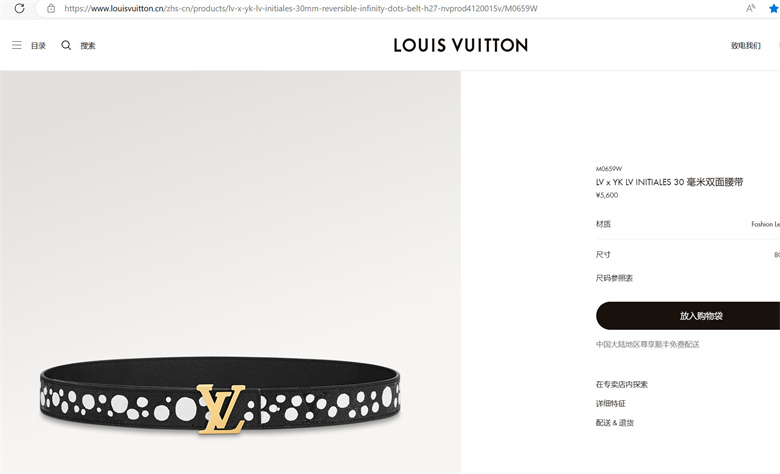The width and height of the screenshot is (780, 474).
Task: Expand the 详细特征 details section
Action: [611, 403]
